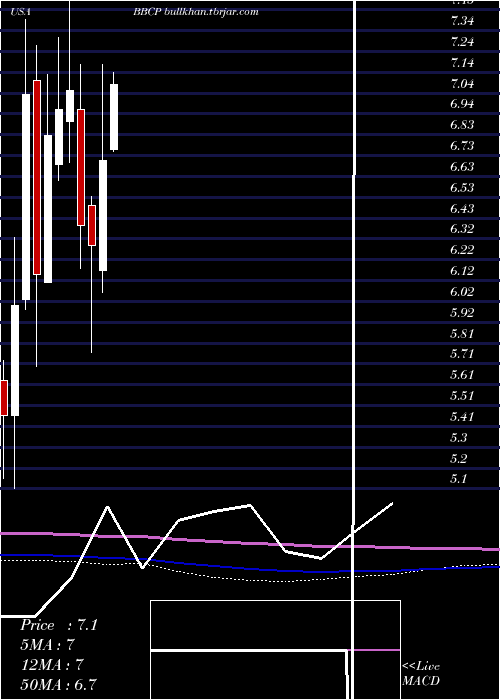Select the 5.41 price label
This screenshot has width=500, height=700.
pos(462,417)
